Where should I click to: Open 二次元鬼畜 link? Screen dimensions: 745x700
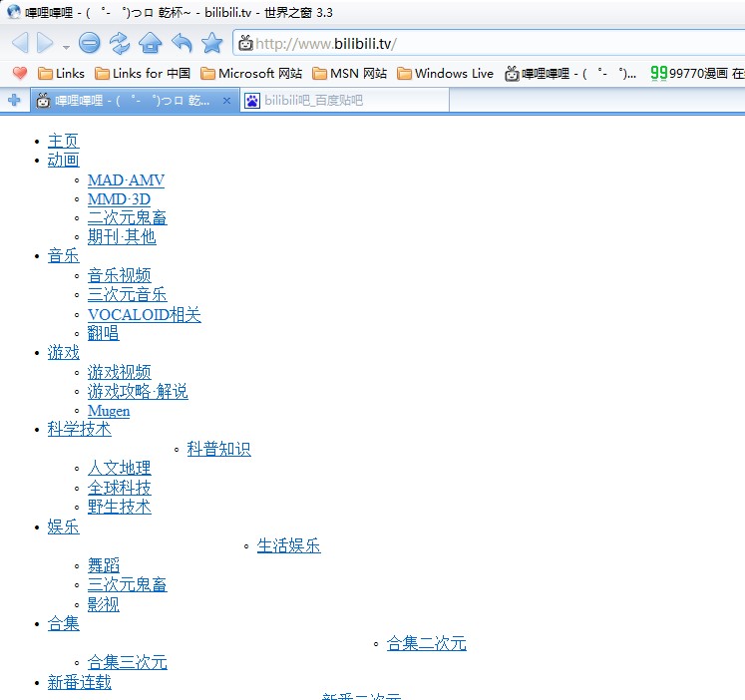click(128, 217)
